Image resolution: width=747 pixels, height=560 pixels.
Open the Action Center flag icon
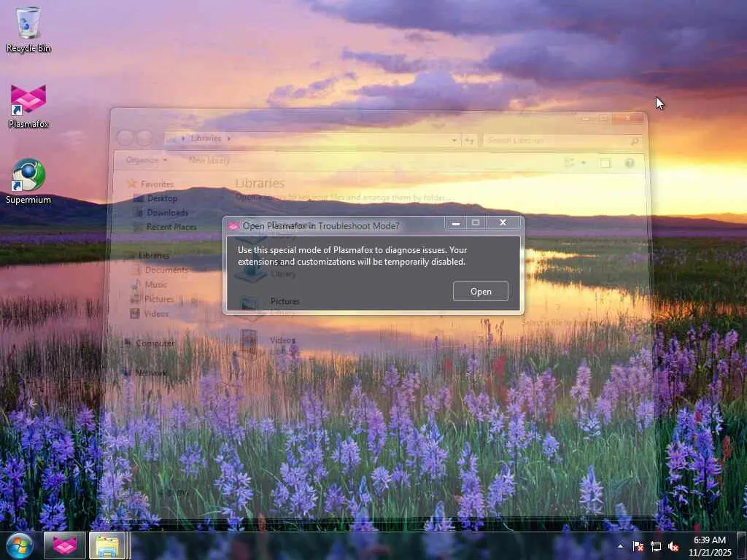[638, 546]
